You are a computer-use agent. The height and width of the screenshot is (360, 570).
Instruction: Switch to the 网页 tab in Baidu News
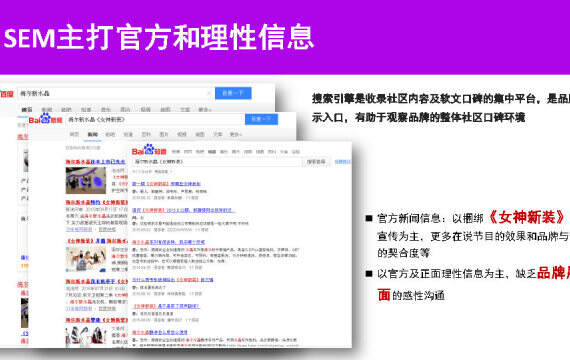coord(74,134)
